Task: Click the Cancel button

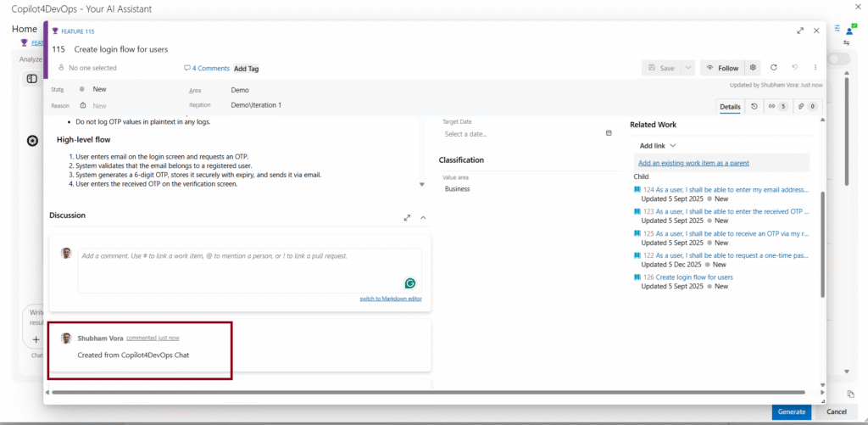Action: tap(837, 411)
